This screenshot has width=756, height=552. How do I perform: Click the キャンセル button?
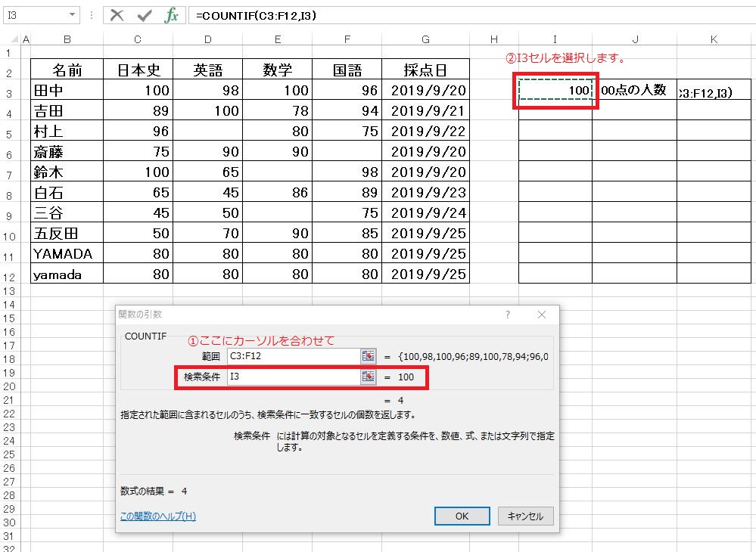tap(525, 516)
